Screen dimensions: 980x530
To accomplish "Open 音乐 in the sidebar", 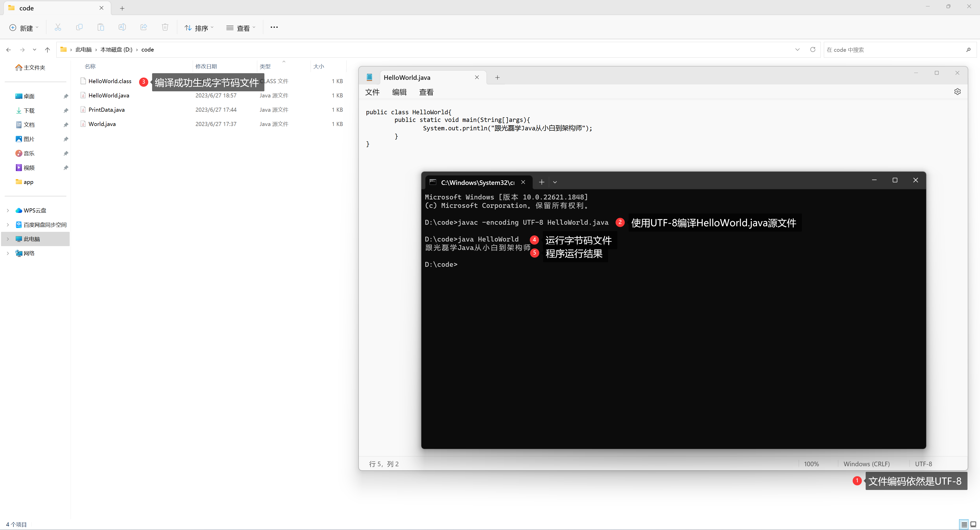I will 25,153.
